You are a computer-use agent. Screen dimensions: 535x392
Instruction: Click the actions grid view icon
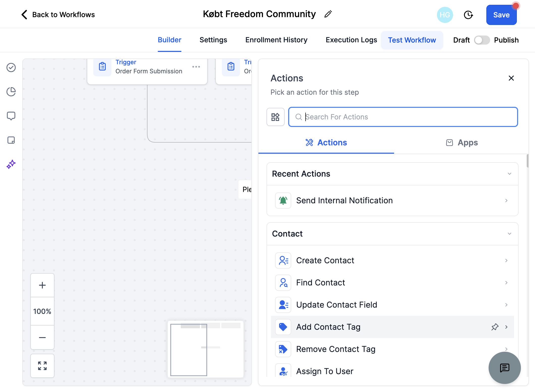[275, 117]
